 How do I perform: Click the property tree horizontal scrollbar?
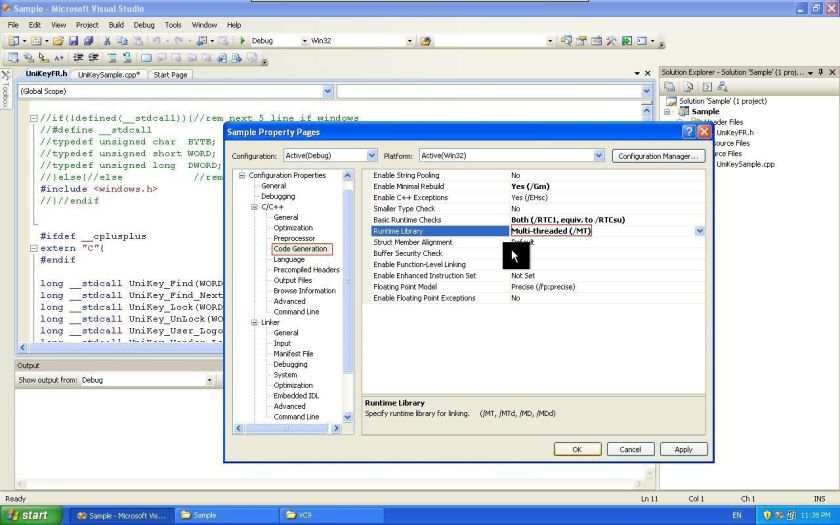coord(287,429)
